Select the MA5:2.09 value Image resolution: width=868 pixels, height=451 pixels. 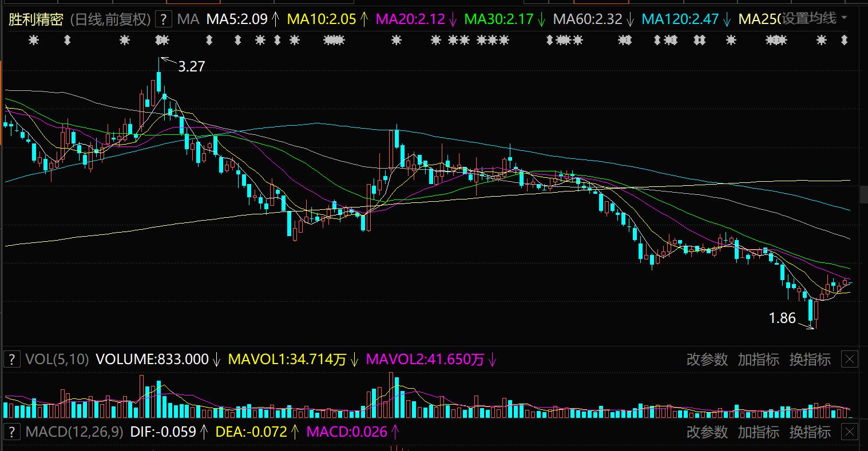(x=237, y=19)
